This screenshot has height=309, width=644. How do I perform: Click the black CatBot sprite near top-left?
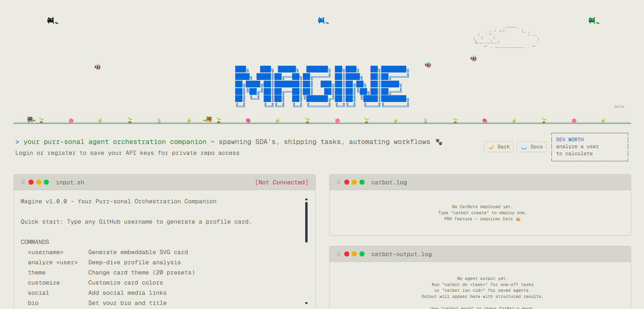click(51, 20)
